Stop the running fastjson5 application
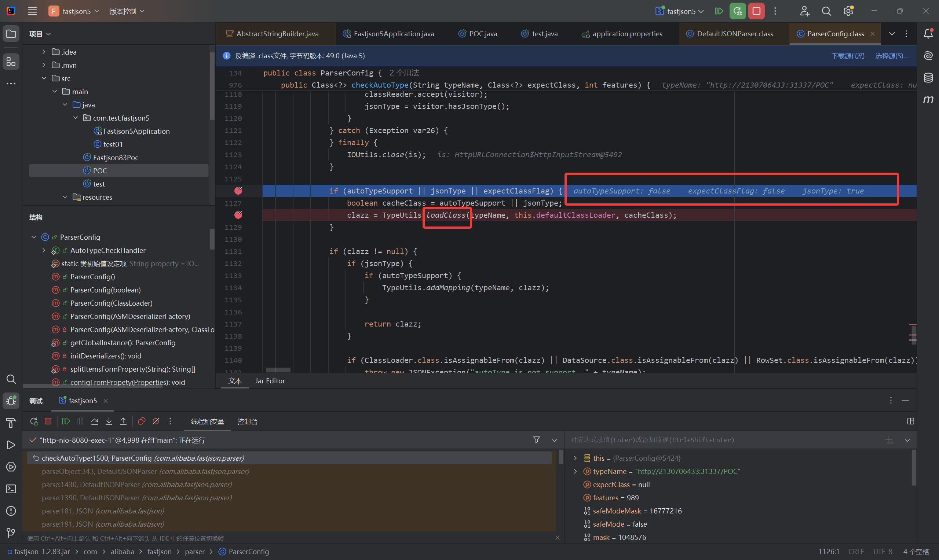Screen dimensions: 939x560 (x=756, y=11)
